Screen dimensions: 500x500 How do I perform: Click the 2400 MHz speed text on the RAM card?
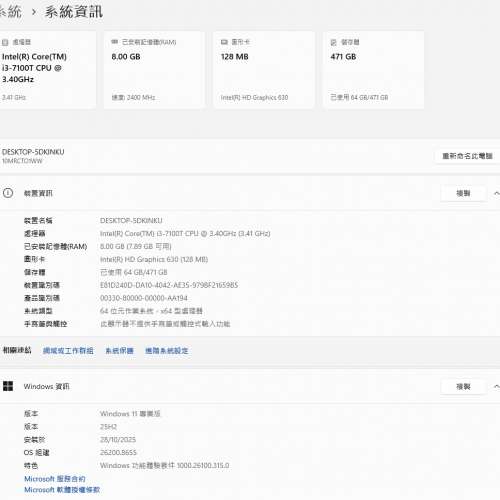coord(133,98)
